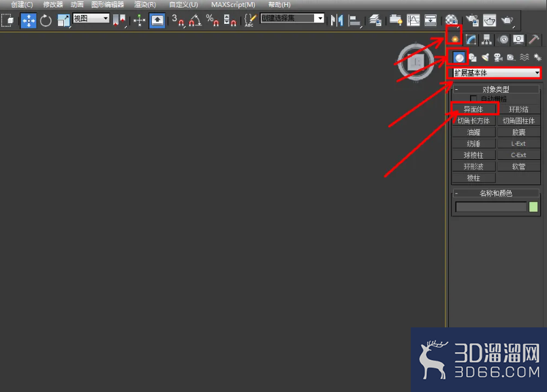Enable the 自动栅格 checkbox
This screenshot has width=547, height=392.
pos(473,99)
